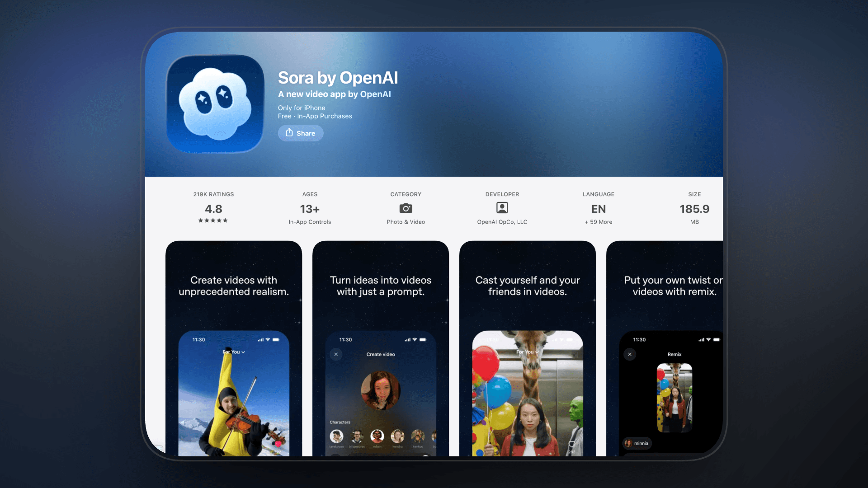Screen dimensions: 868x488
Task: Expand the For You dropdown in first screenshot
Action: 234,352
